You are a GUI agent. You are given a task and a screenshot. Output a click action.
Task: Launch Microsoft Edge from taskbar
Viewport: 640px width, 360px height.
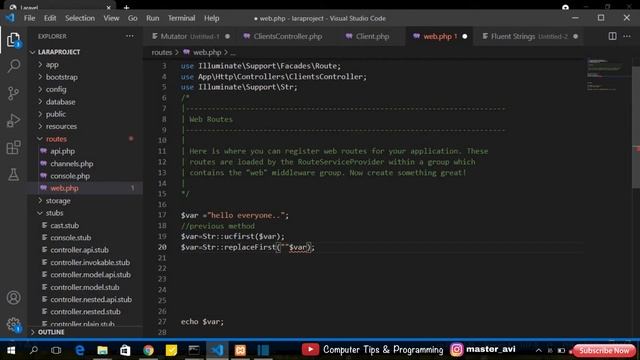point(80,350)
